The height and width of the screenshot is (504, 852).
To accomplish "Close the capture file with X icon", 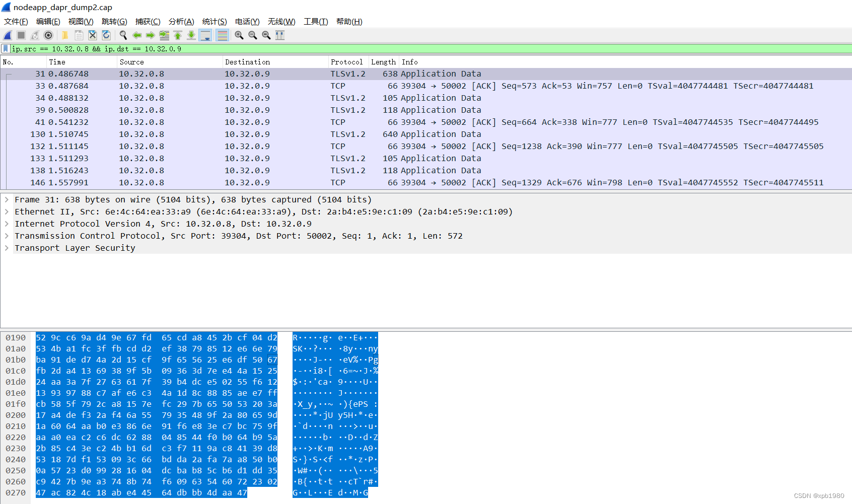I will tap(93, 35).
